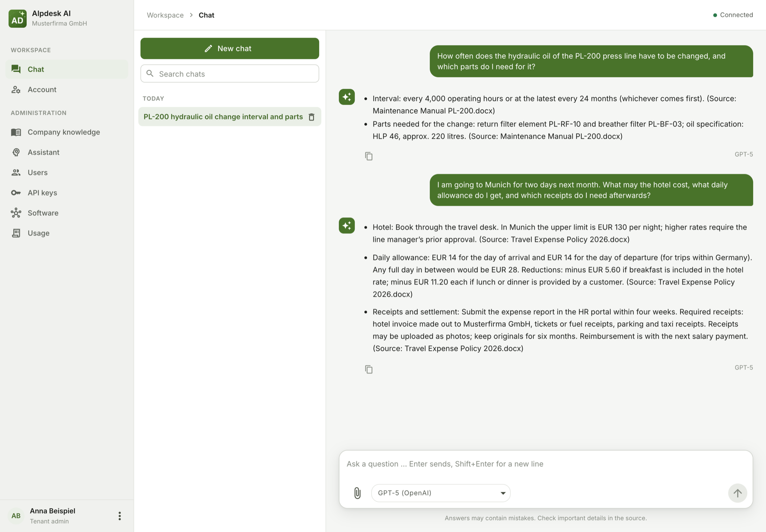Open Company knowledge administration
Image resolution: width=766 pixels, height=532 pixels.
click(x=67, y=132)
